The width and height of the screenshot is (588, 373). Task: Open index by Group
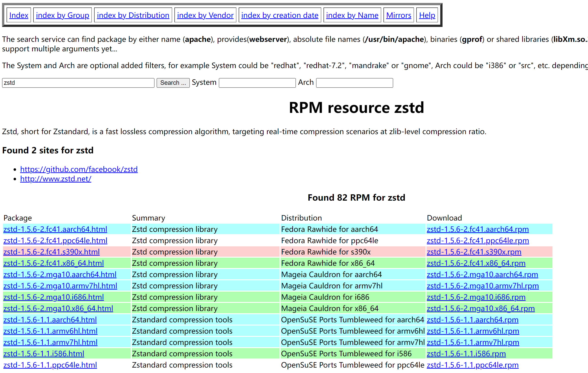pos(62,15)
